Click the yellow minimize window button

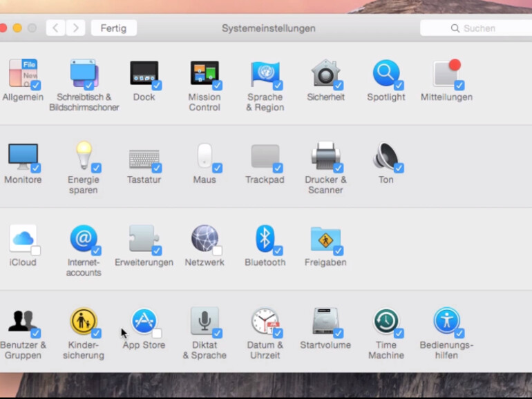(17, 28)
